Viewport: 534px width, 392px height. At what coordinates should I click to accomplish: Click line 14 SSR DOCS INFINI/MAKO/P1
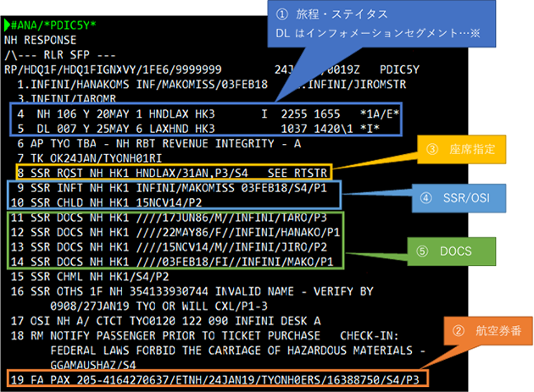click(172, 262)
